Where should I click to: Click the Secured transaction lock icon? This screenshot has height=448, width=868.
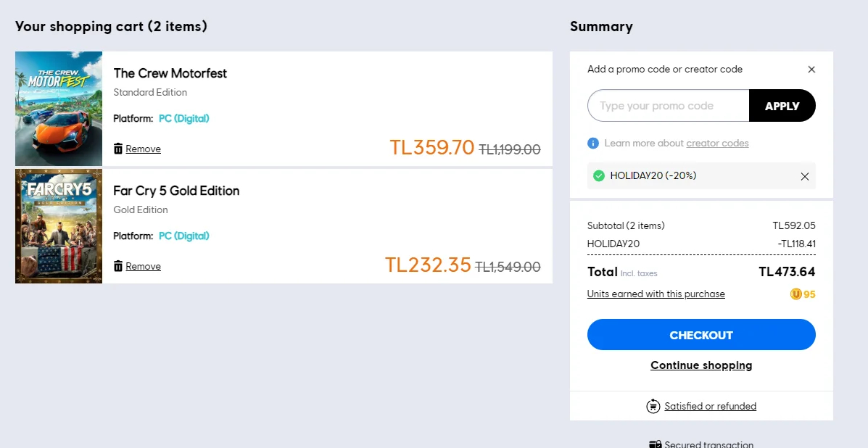click(x=655, y=444)
